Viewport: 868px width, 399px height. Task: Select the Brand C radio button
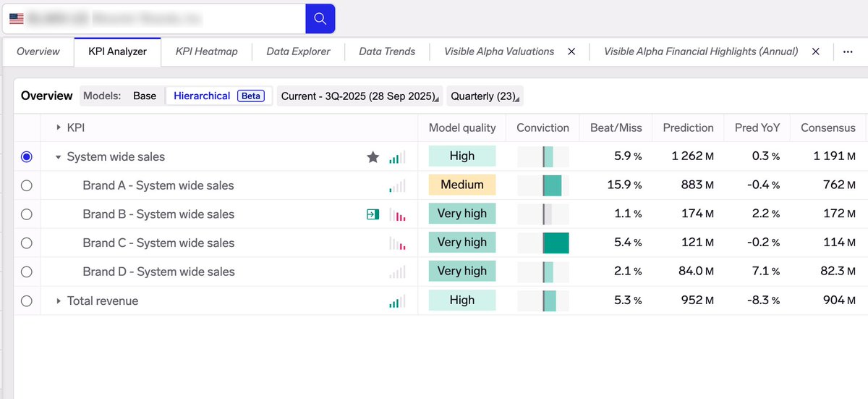[27, 243]
